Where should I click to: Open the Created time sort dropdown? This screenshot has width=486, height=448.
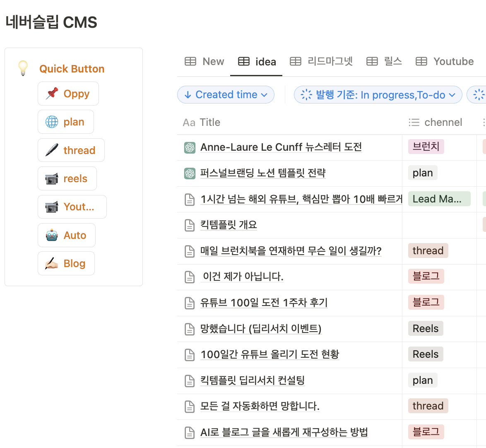226,94
